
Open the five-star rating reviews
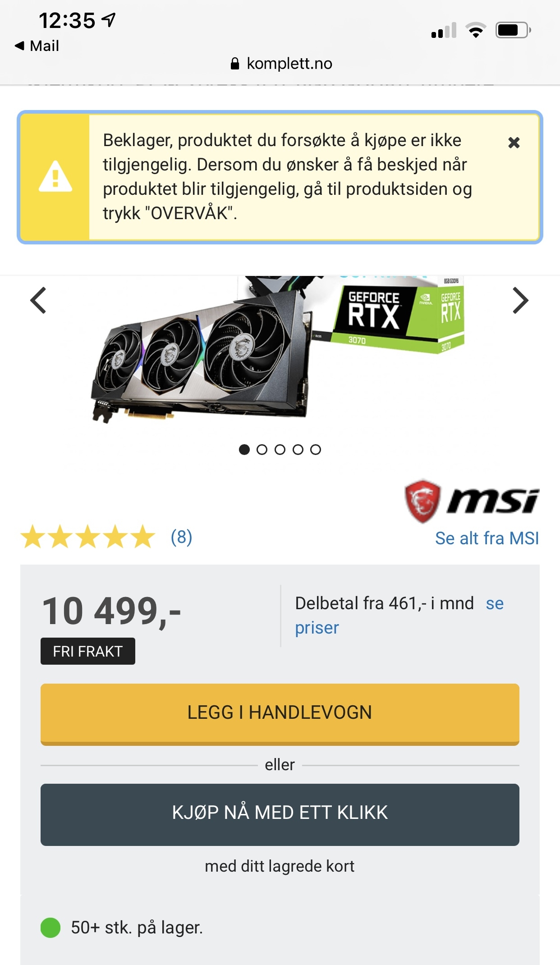[x=88, y=537]
